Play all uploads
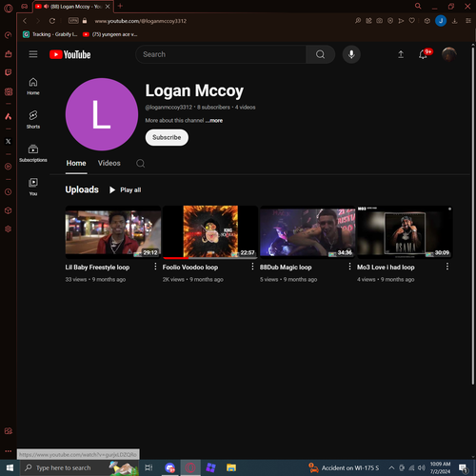This screenshot has width=476, height=476. pyautogui.click(x=126, y=189)
